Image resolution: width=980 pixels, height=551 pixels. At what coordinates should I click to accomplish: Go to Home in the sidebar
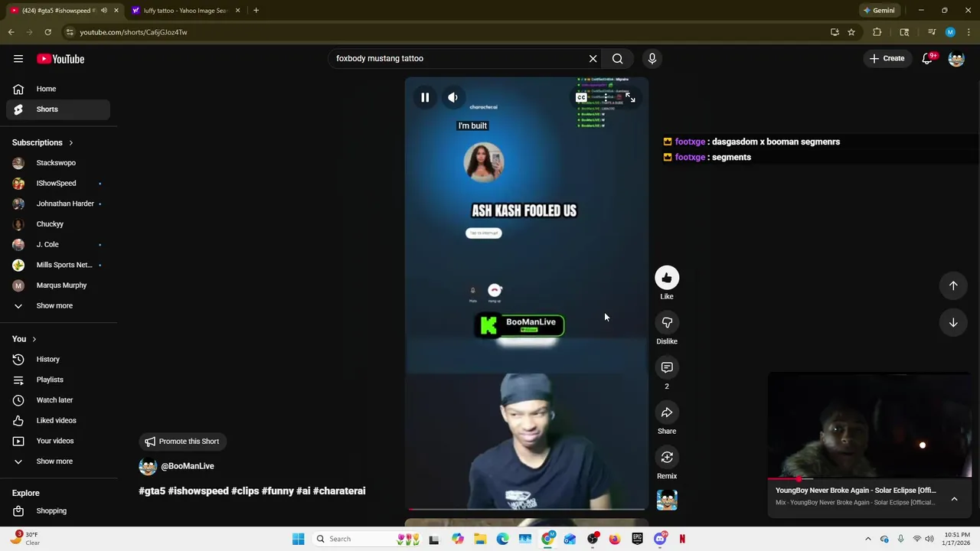(58, 89)
